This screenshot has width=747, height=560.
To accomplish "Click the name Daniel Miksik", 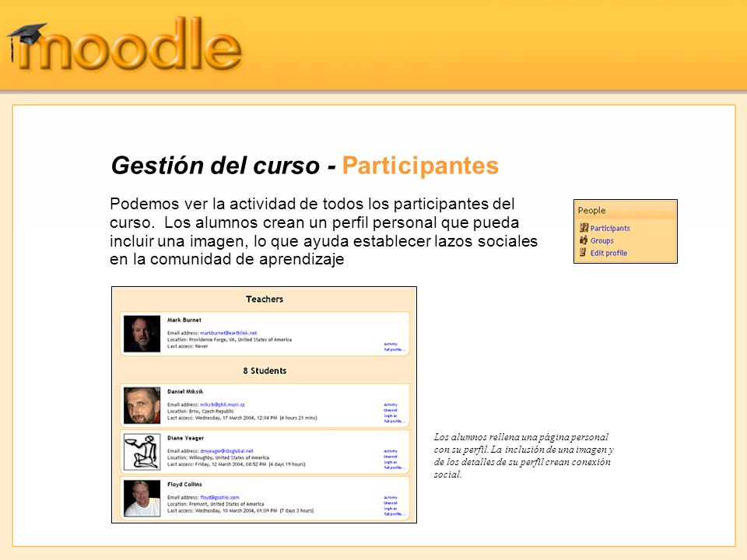I will click(185, 391).
